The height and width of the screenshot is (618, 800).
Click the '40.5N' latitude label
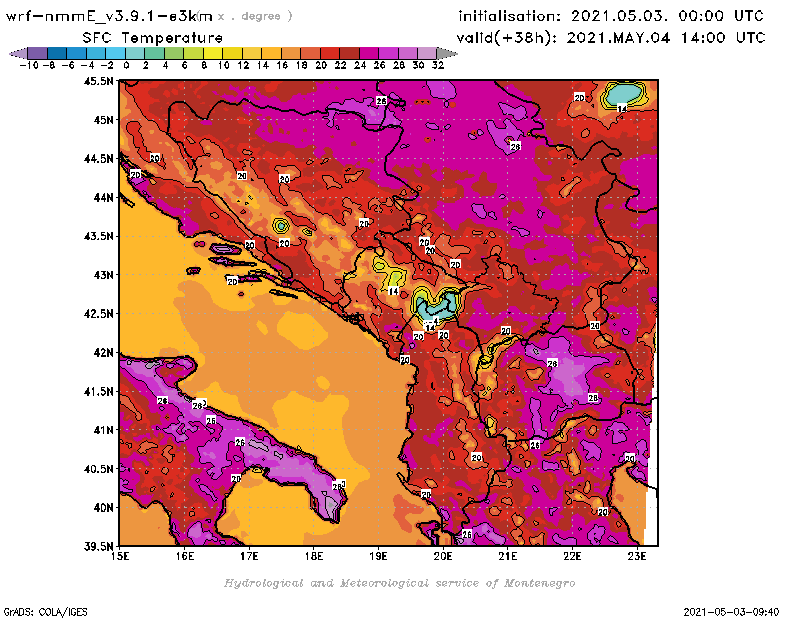click(x=98, y=469)
